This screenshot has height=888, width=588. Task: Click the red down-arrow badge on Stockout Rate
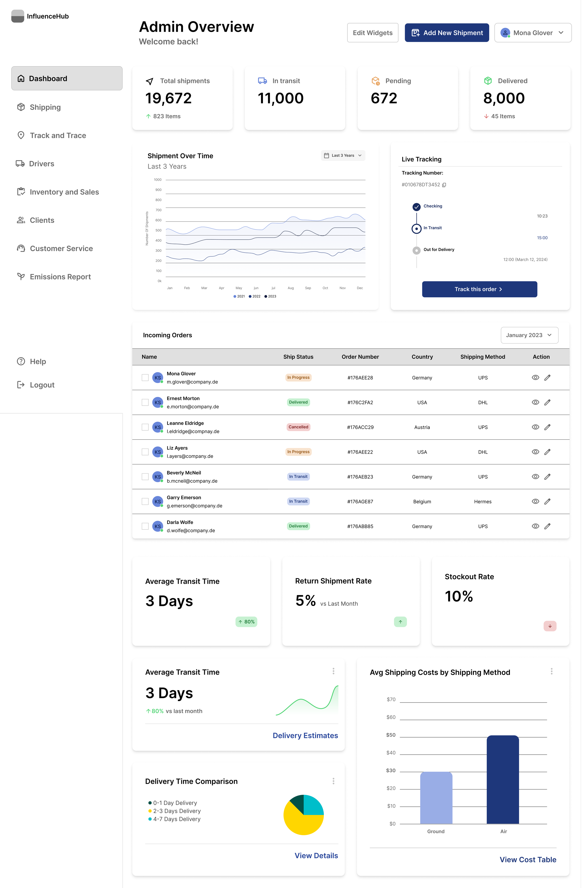(550, 626)
